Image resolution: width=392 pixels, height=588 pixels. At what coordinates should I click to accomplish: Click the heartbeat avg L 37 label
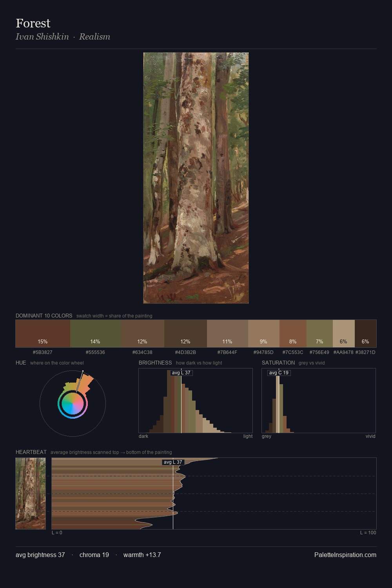coord(173,462)
